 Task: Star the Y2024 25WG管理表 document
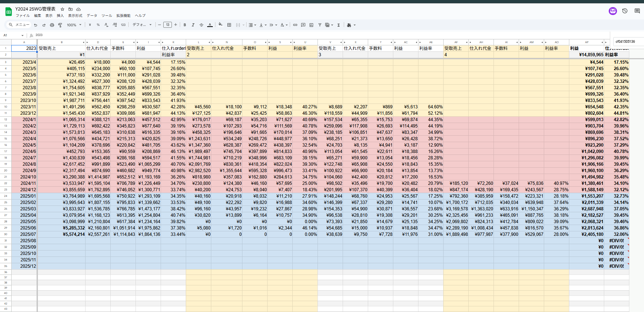[x=62, y=9]
